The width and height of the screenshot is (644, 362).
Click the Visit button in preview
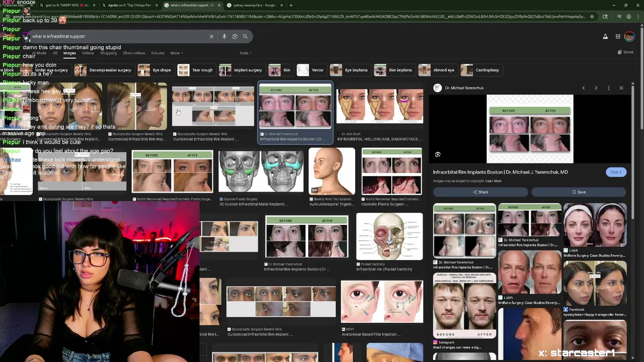616,172
